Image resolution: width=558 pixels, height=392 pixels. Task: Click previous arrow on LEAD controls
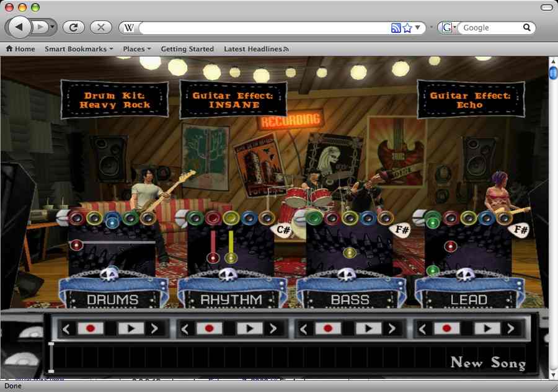(423, 329)
